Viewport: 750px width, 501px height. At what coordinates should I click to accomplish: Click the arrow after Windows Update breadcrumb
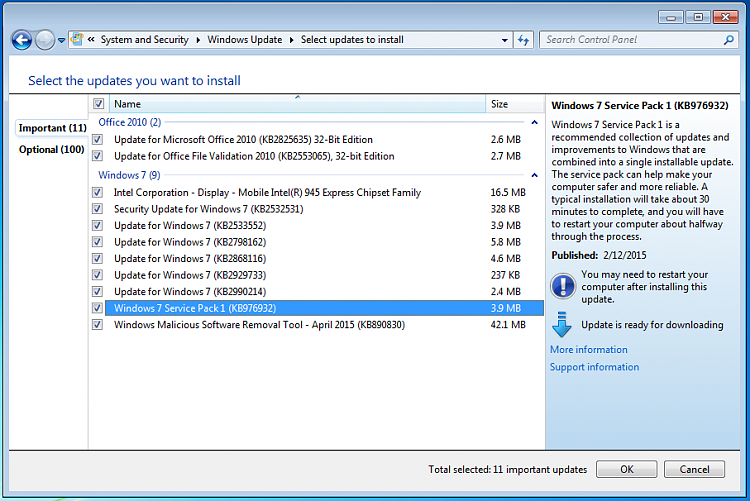pyautogui.click(x=291, y=40)
